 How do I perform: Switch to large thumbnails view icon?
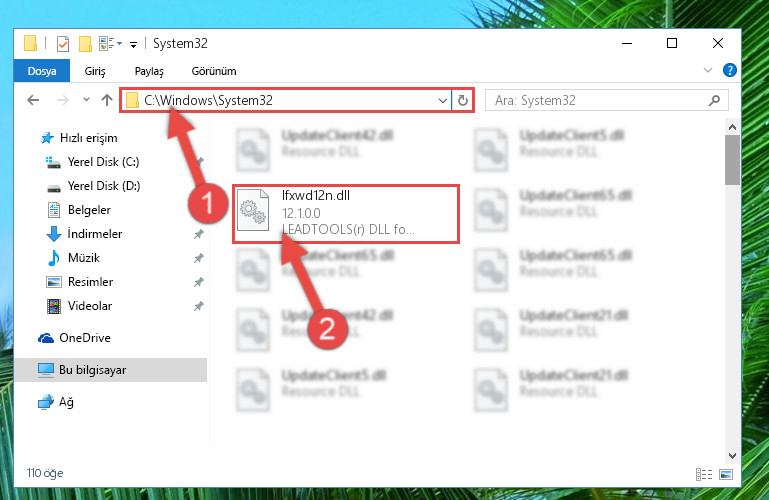[x=726, y=474]
